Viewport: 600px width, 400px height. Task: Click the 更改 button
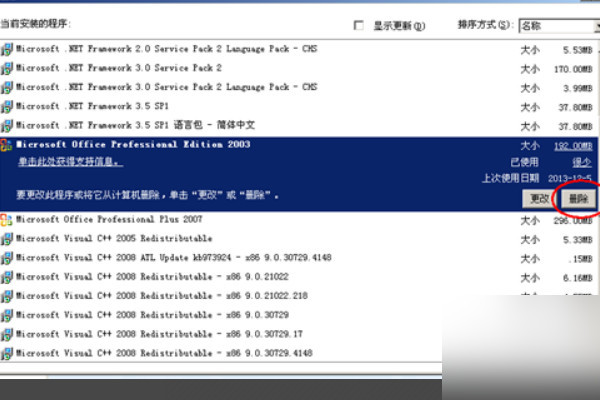tap(539, 199)
